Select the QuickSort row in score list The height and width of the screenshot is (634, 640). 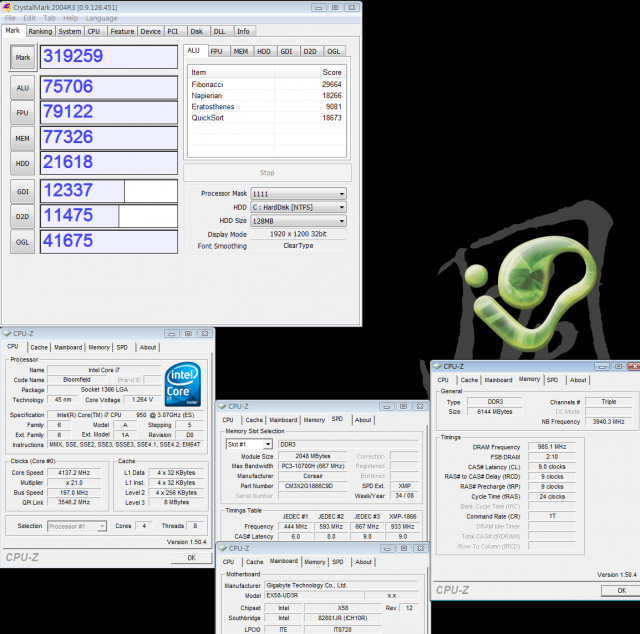[267, 118]
